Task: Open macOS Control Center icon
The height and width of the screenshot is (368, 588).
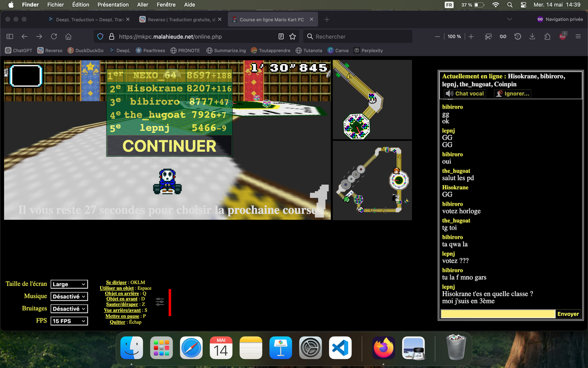Action: [523, 5]
